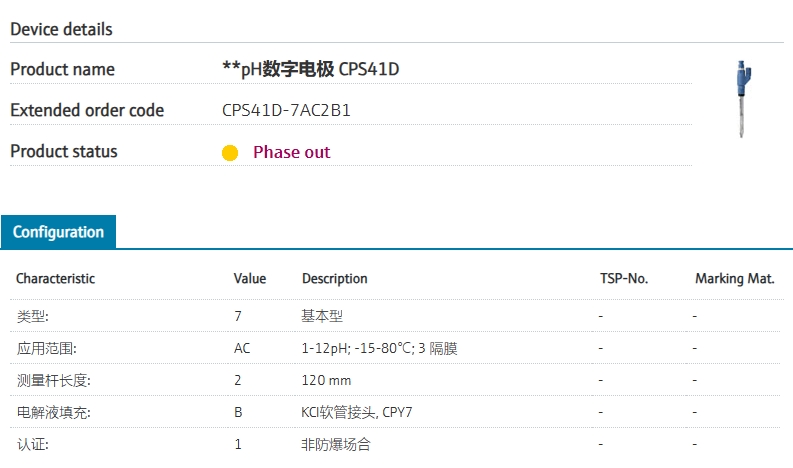Select the 应用范围 row
This screenshot has width=793, height=468.
[395, 348]
